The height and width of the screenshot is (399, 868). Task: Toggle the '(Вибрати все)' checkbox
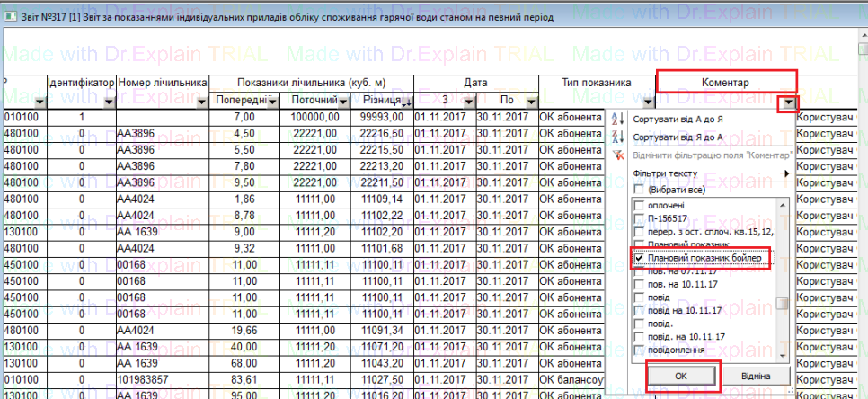(x=639, y=191)
